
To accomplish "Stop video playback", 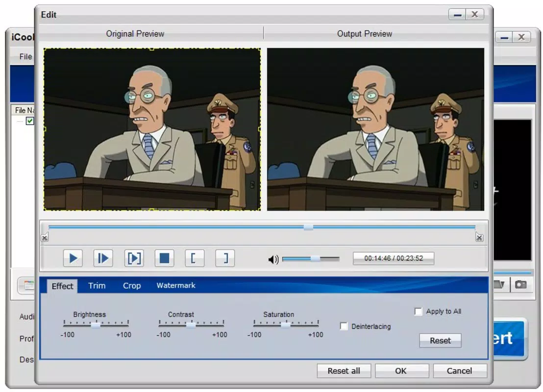I will [x=164, y=258].
